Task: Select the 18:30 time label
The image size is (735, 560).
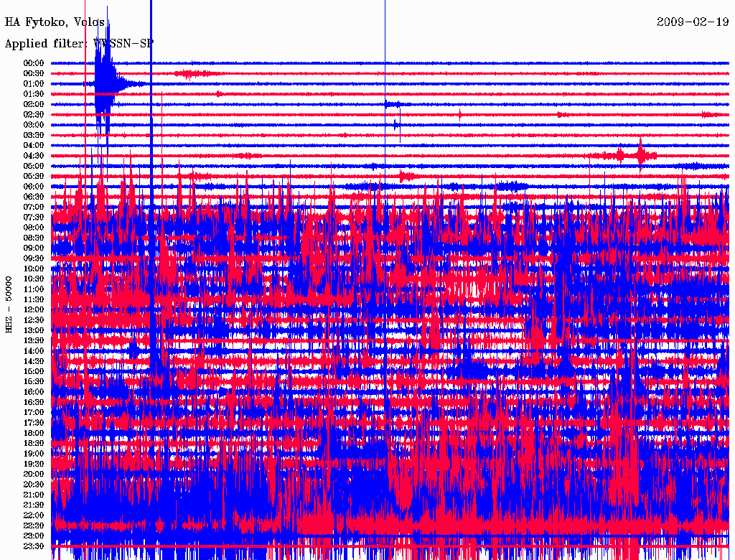Action: tap(34, 443)
